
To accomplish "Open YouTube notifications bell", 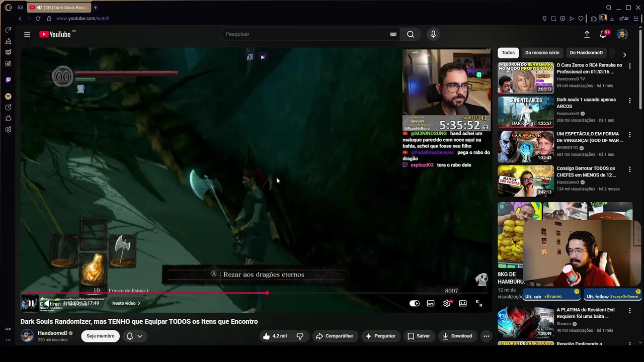I will click(x=603, y=34).
